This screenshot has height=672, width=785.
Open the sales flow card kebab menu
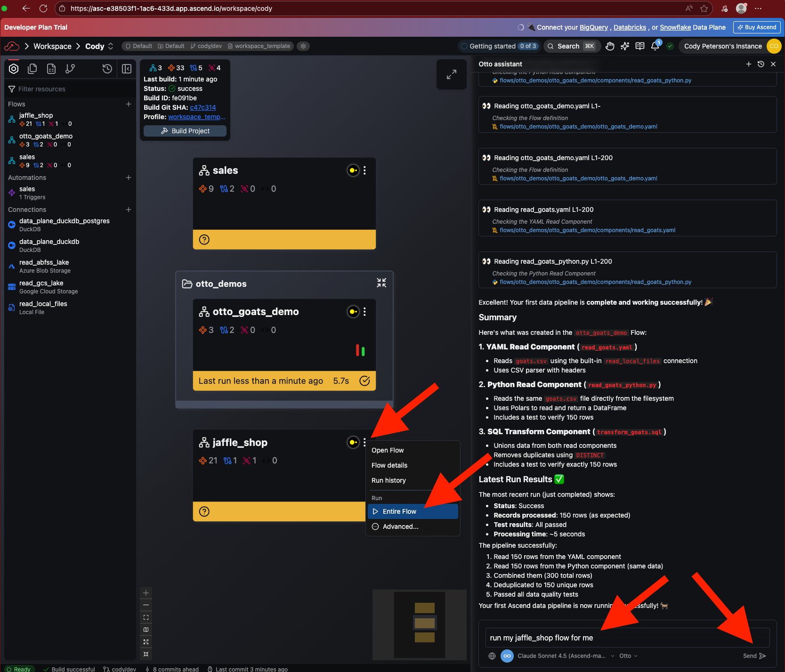[364, 170]
